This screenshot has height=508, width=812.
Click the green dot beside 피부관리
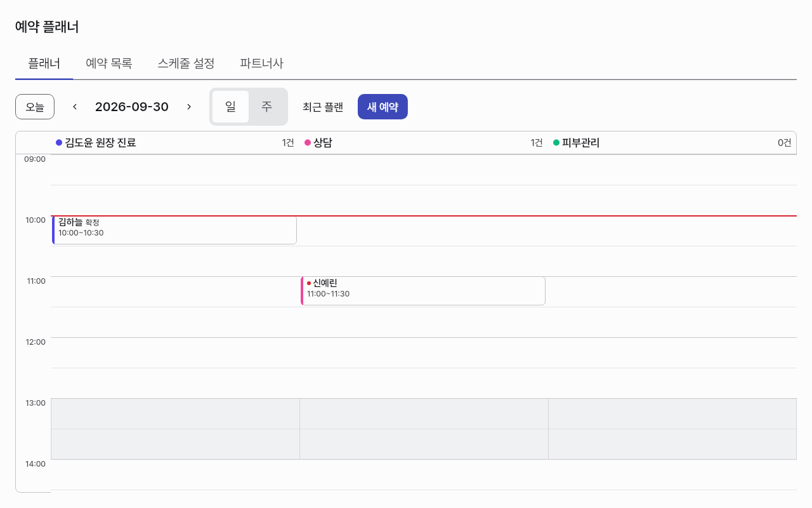(556, 143)
